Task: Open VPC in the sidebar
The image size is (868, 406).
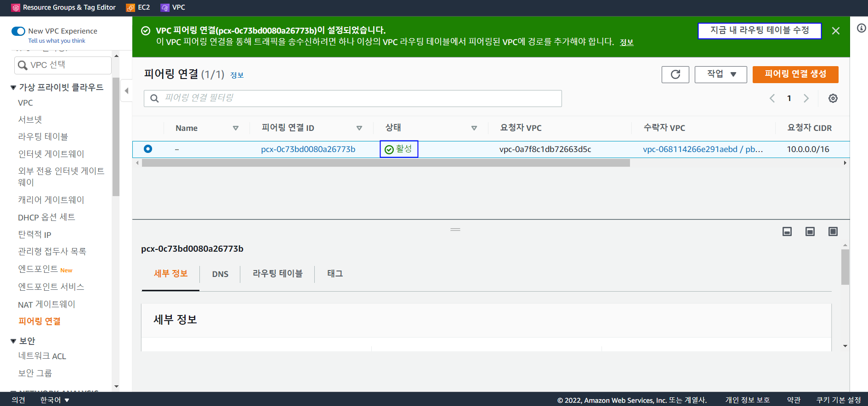Action: [25, 103]
